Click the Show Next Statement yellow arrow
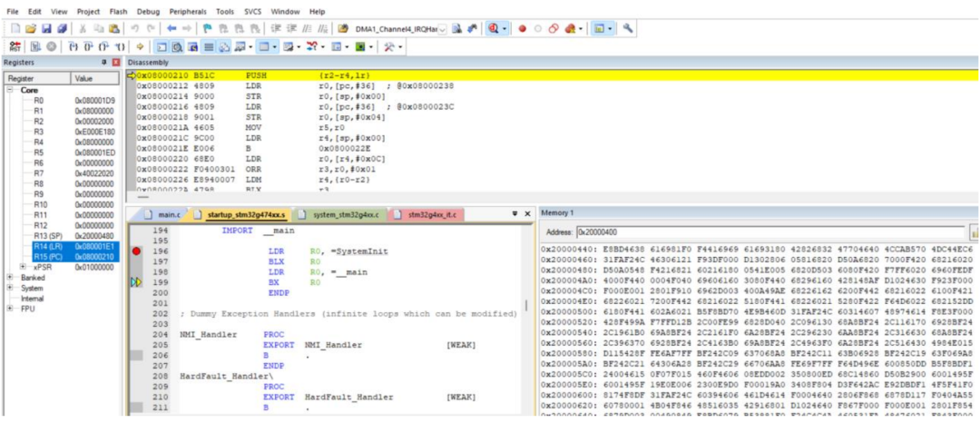Screen dimensions: 980x423 (140, 47)
